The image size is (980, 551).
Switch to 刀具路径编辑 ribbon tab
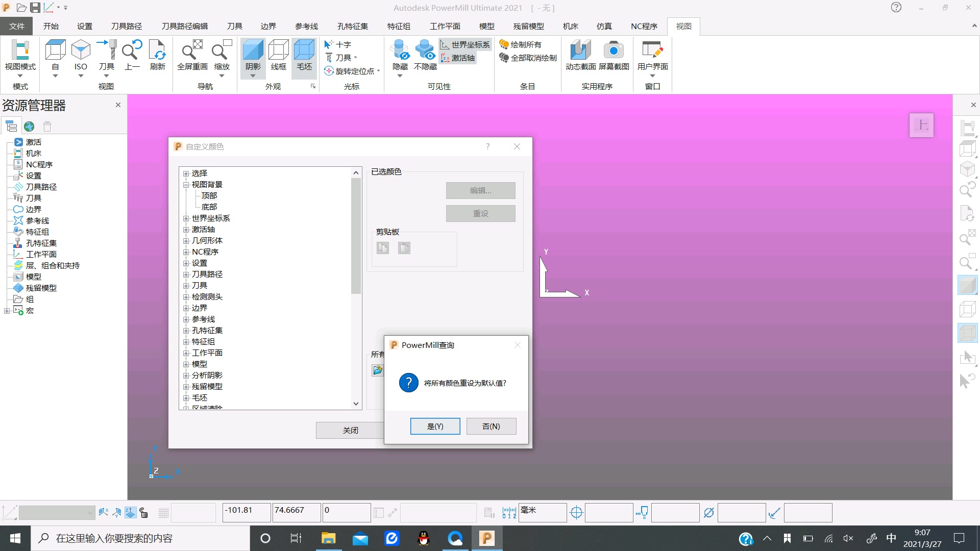[185, 26]
